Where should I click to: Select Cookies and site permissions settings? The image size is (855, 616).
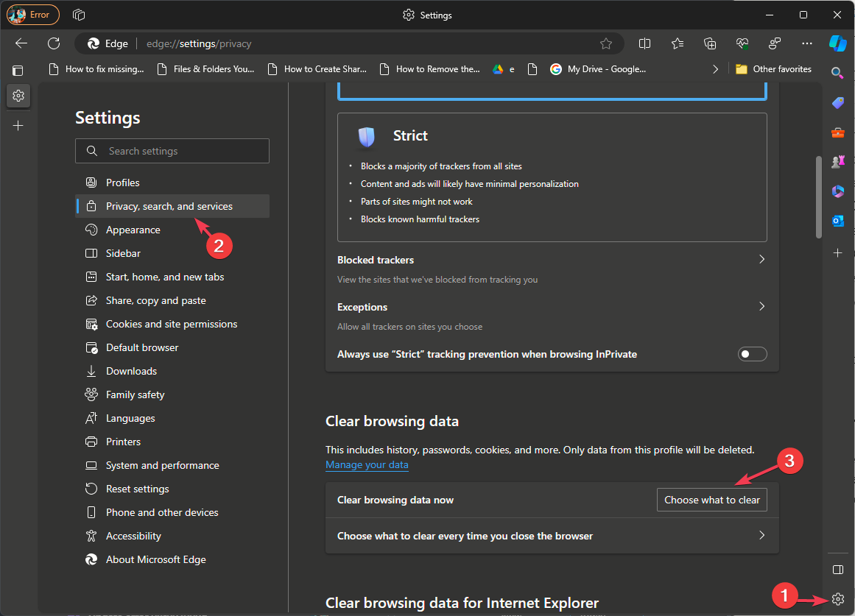[x=172, y=324]
